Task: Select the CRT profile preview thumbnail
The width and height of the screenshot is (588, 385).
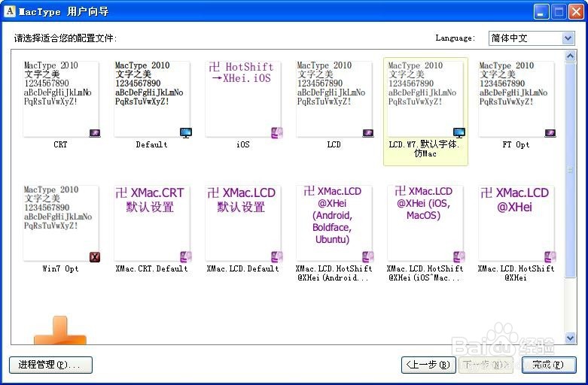Action: coord(61,99)
